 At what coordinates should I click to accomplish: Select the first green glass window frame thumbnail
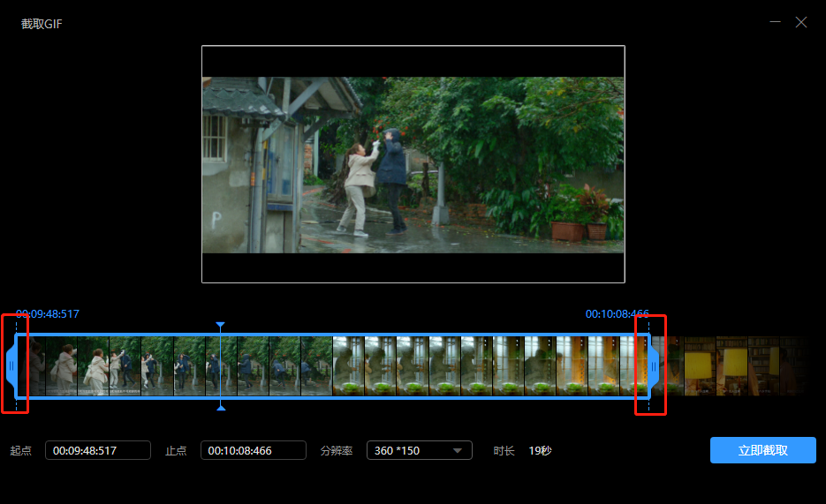coord(349,366)
